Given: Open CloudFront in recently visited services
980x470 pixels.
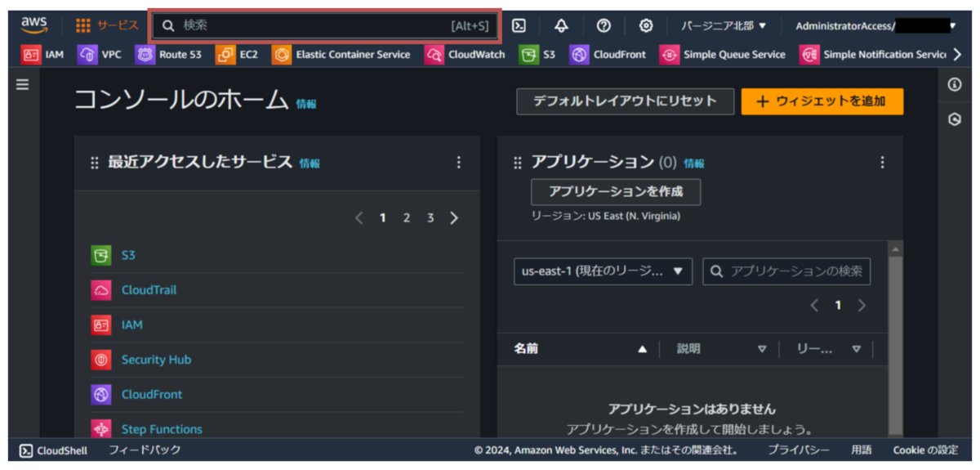Looking at the screenshot, I should coord(152,394).
